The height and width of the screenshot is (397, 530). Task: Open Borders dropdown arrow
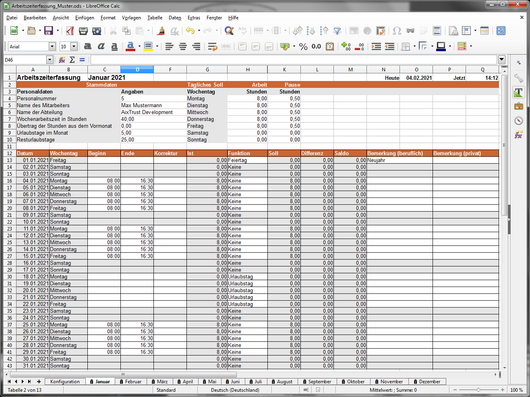click(414, 46)
